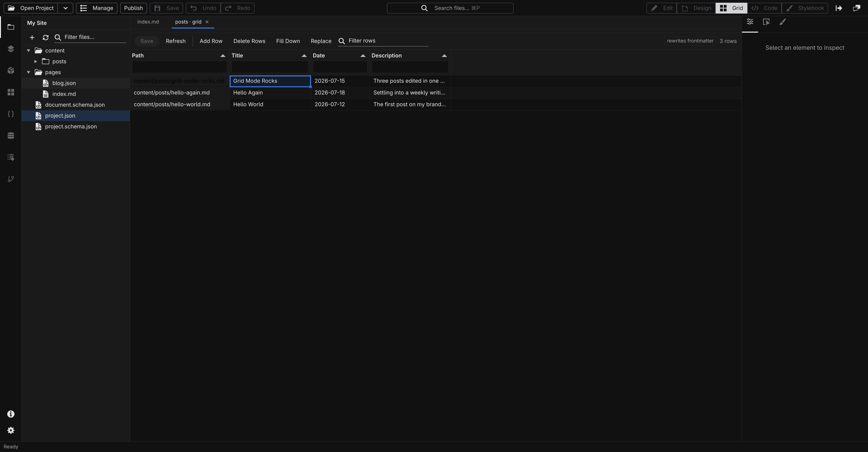
Task: Click the Title column filter box
Action: point(270,67)
